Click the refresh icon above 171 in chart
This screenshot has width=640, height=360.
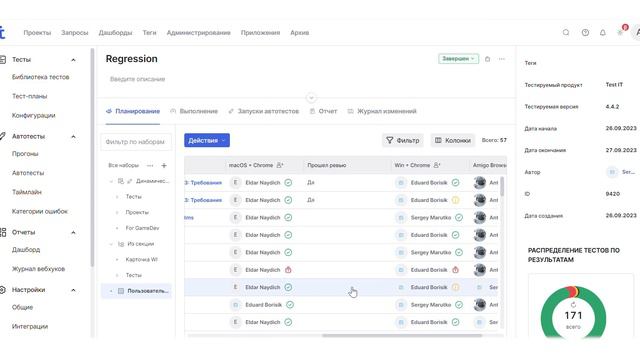(573, 305)
